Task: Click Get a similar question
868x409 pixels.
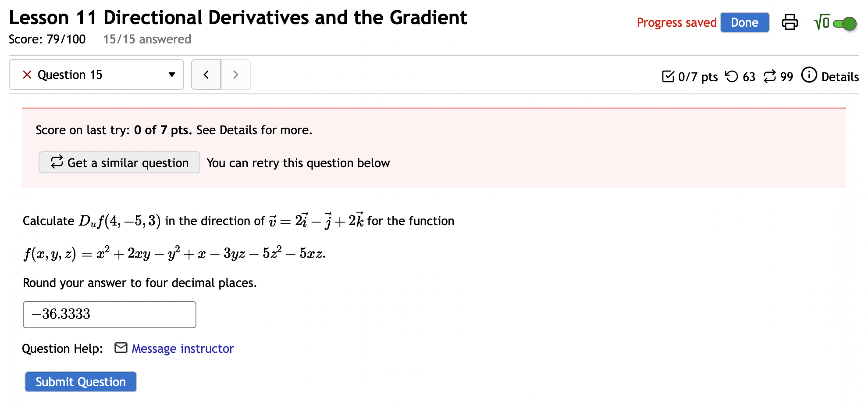Action: (119, 162)
